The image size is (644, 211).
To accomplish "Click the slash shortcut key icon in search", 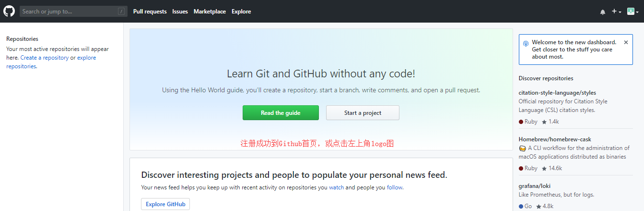I will click(x=122, y=12).
